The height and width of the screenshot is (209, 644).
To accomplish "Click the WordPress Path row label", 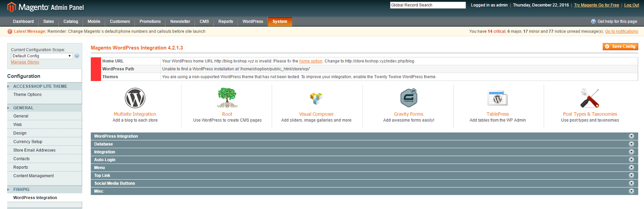I will pos(118,69).
